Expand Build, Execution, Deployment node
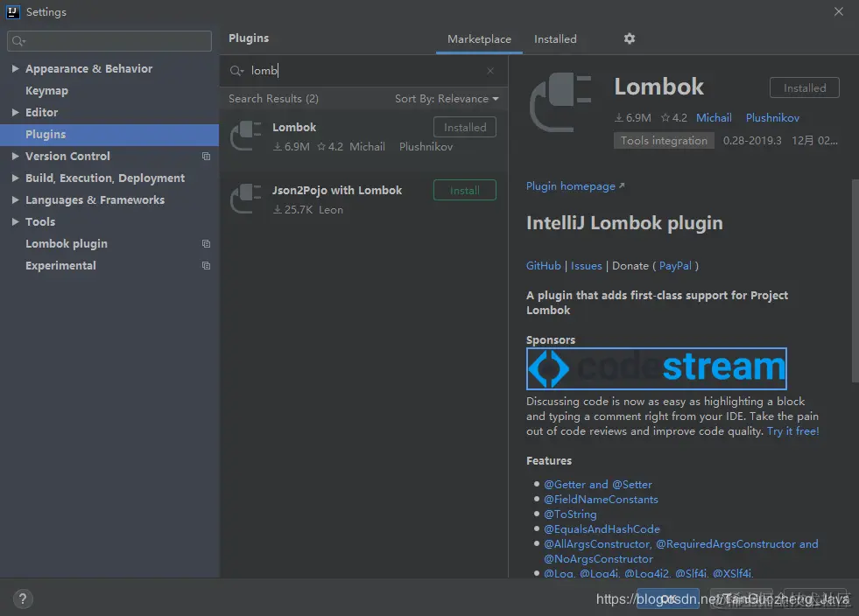This screenshot has height=616, width=859. tap(16, 178)
